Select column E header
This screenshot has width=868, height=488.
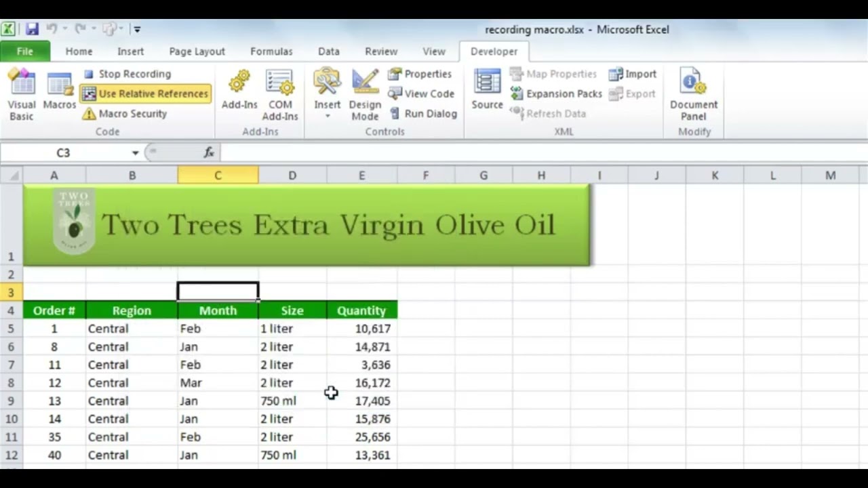tap(361, 176)
